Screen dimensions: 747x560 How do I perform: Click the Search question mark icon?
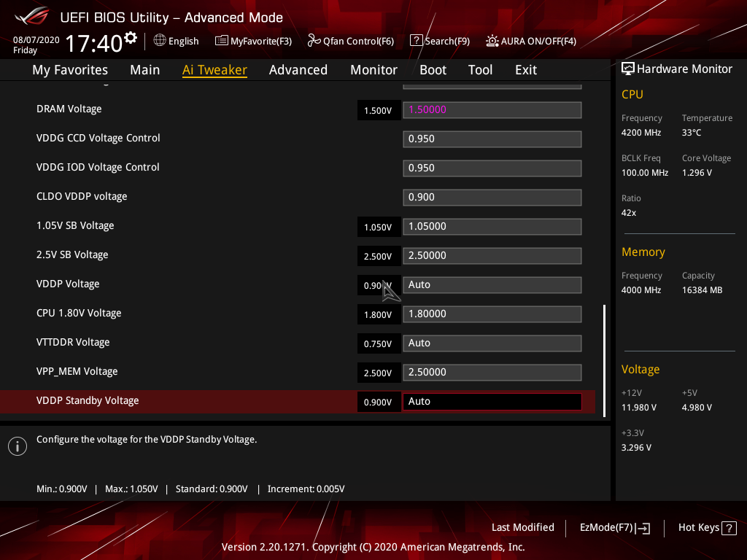[416, 41]
